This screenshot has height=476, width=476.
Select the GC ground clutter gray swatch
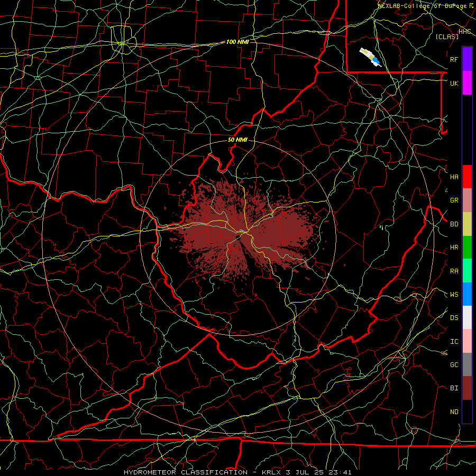click(467, 364)
